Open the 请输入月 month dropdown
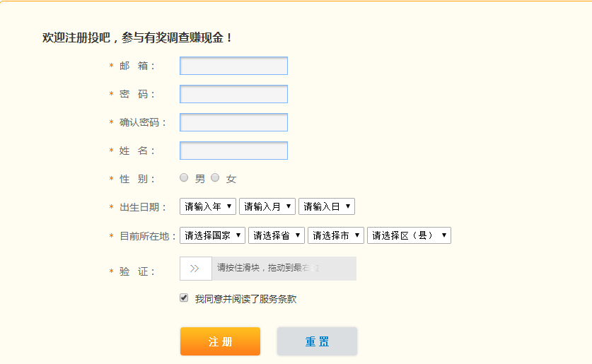This screenshot has width=592, height=364. click(268, 206)
